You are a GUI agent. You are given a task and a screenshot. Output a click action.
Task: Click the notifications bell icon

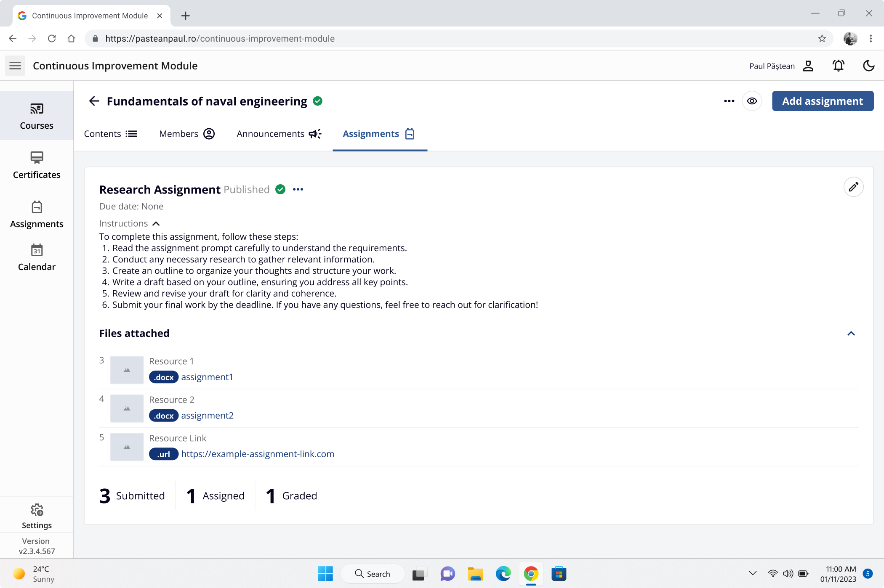[x=838, y=66]
